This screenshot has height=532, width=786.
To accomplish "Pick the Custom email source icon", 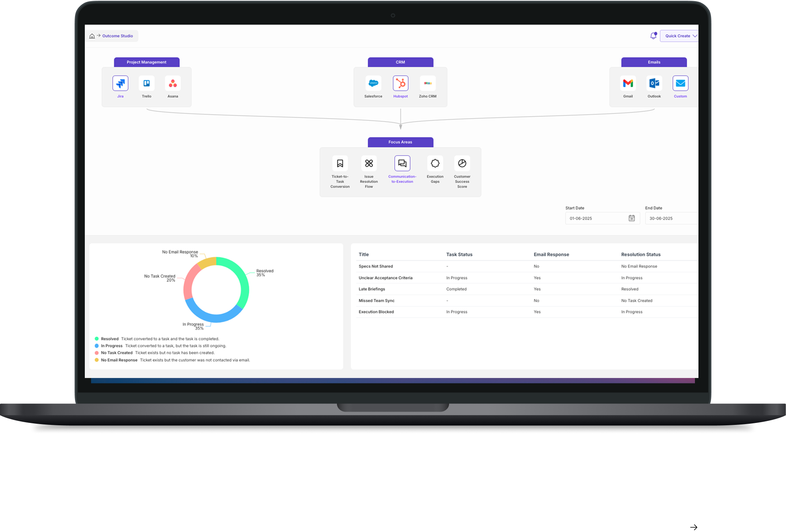I will 680,83.
